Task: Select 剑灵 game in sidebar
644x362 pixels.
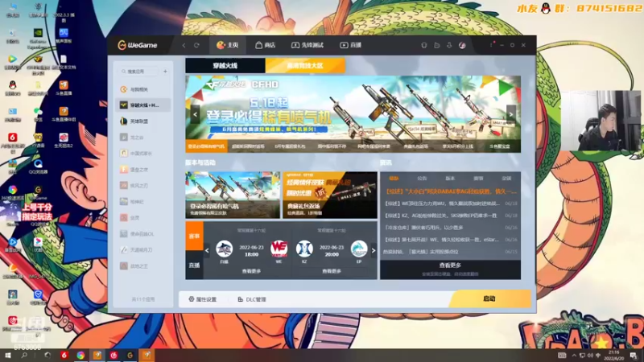Action: pyautogui.click(x=143, y=217)
